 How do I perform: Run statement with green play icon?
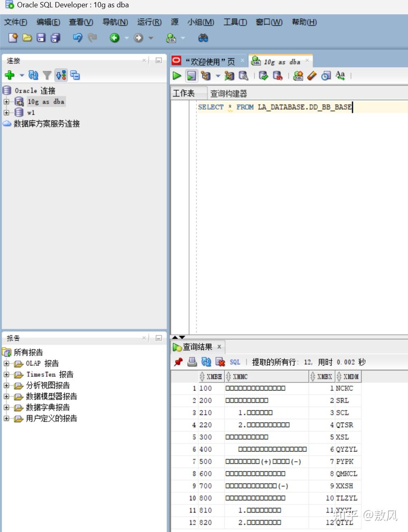[177, 76]
